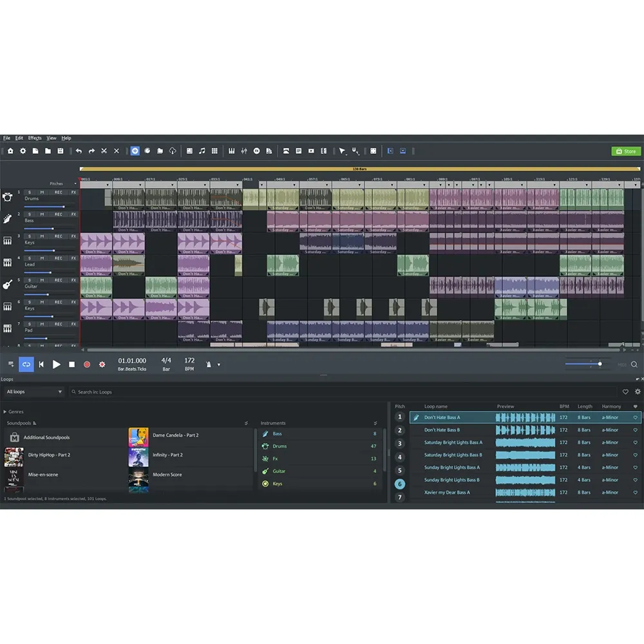Save the project with the floppy disk icon
644x644 pixels.
(x=61, y=151)
